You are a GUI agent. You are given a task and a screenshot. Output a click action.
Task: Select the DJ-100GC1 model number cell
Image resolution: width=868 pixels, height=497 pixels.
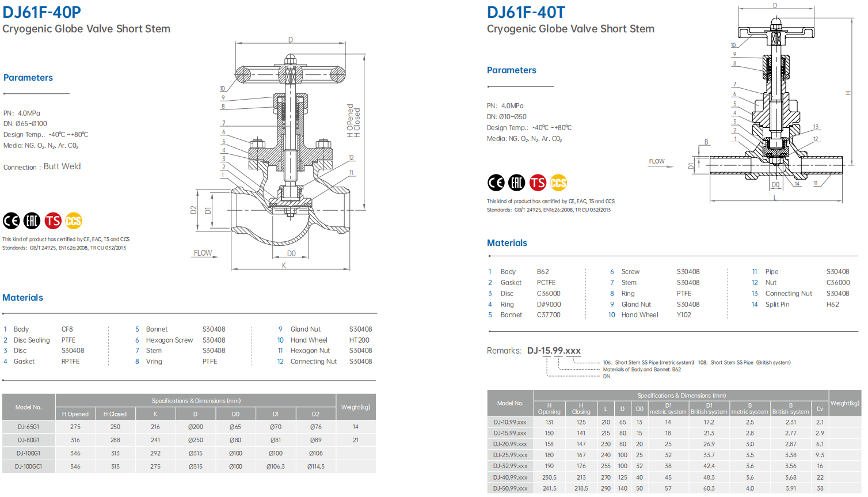pyautogui.click(x=29, y=466)
